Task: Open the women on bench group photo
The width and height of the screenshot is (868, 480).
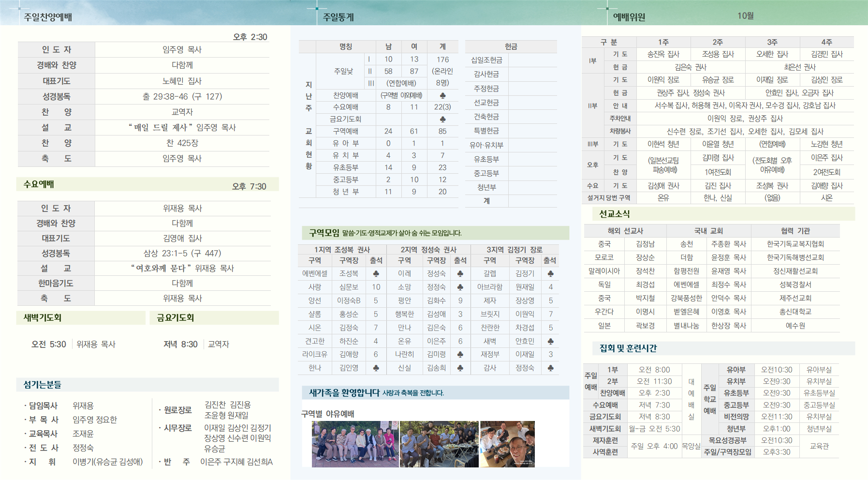Action: click(x=355, y=444)
